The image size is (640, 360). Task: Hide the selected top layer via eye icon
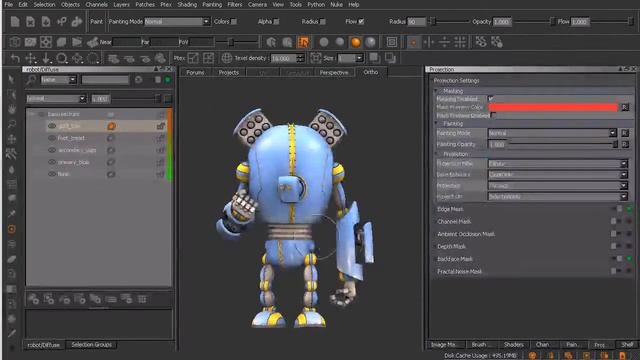point(52,126)
